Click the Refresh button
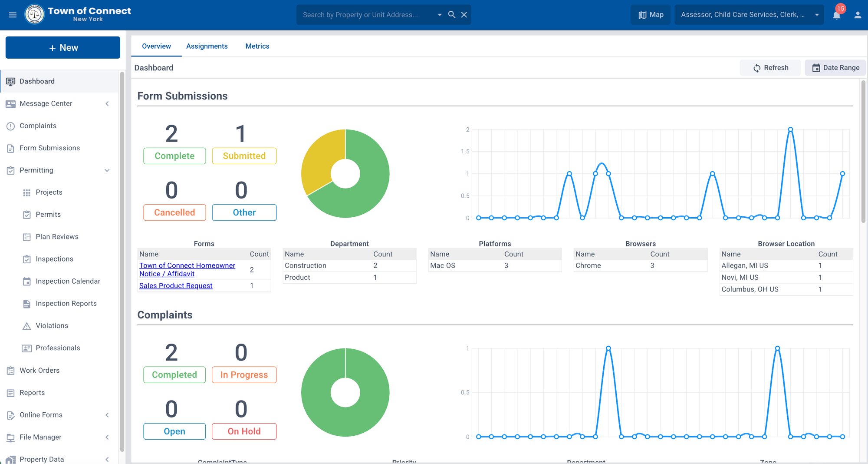The height and width of the screenshot is (464, 868). [x=770, y=68]
